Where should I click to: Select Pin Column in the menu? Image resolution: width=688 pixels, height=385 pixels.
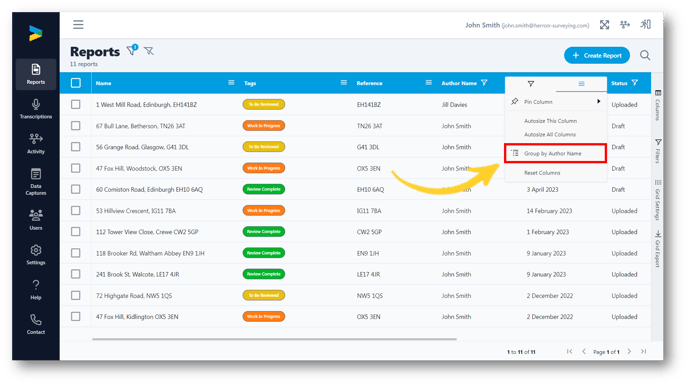tap(555, 102)
